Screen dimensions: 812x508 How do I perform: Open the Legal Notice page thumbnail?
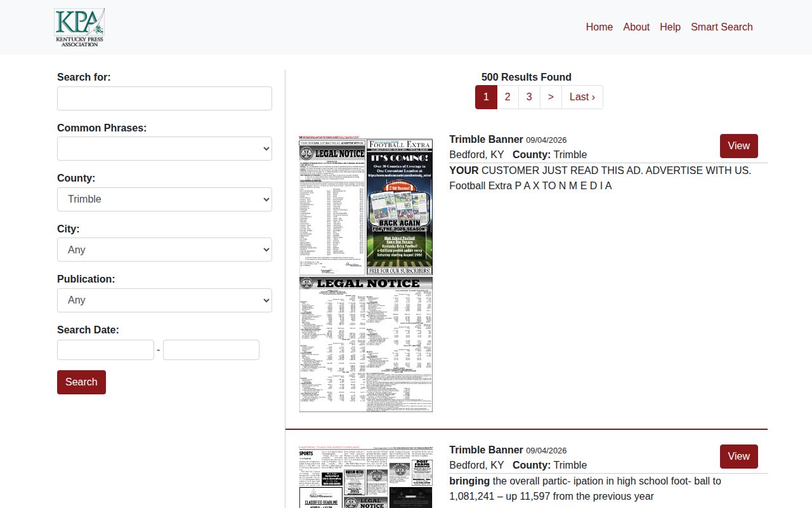[366, 274]
